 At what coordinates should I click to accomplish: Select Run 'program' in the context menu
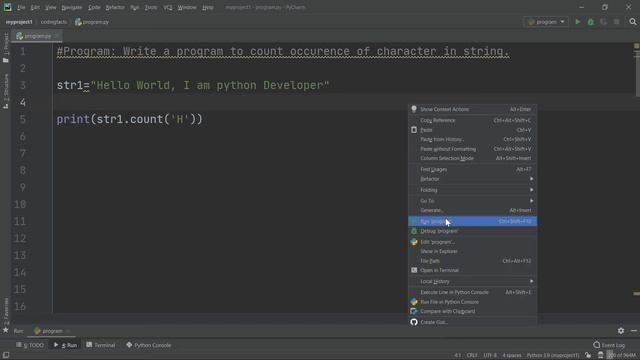(473, 221)
